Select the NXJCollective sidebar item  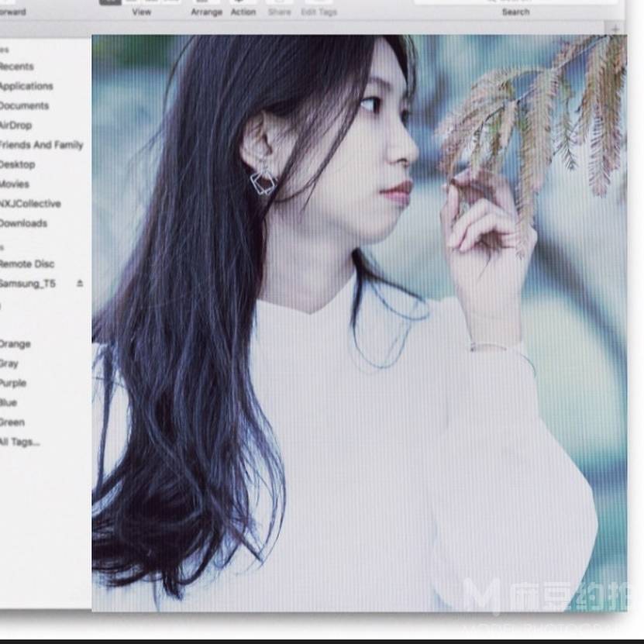point(29,204)
